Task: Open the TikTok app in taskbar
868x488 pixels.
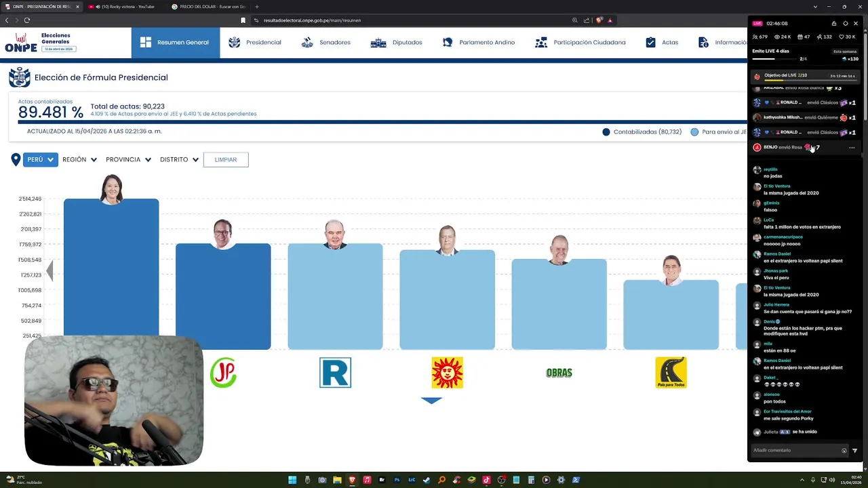Action: 486,480
